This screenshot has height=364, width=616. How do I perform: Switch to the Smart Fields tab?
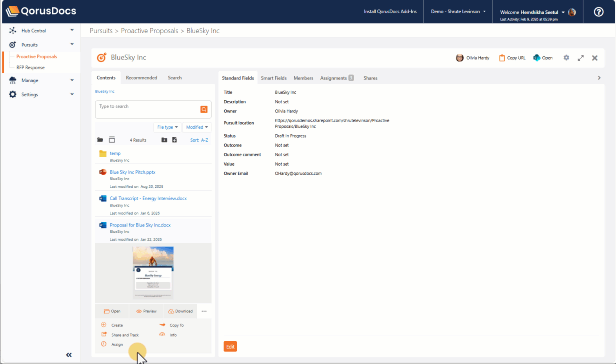tap(273, 78)
